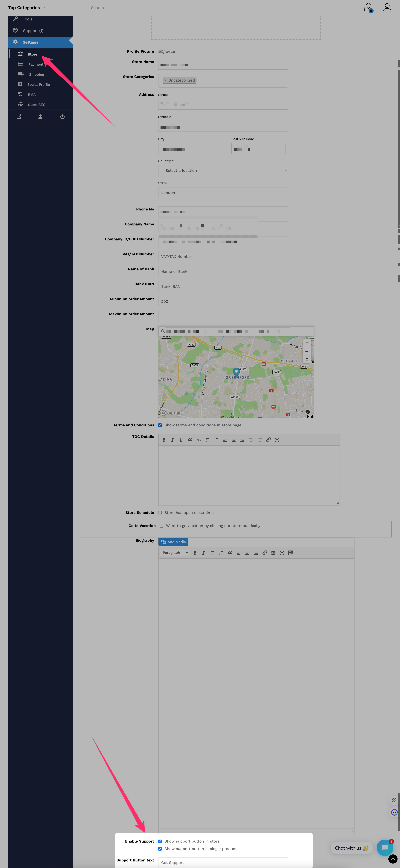Click the Store Name input field

(223, 64)
